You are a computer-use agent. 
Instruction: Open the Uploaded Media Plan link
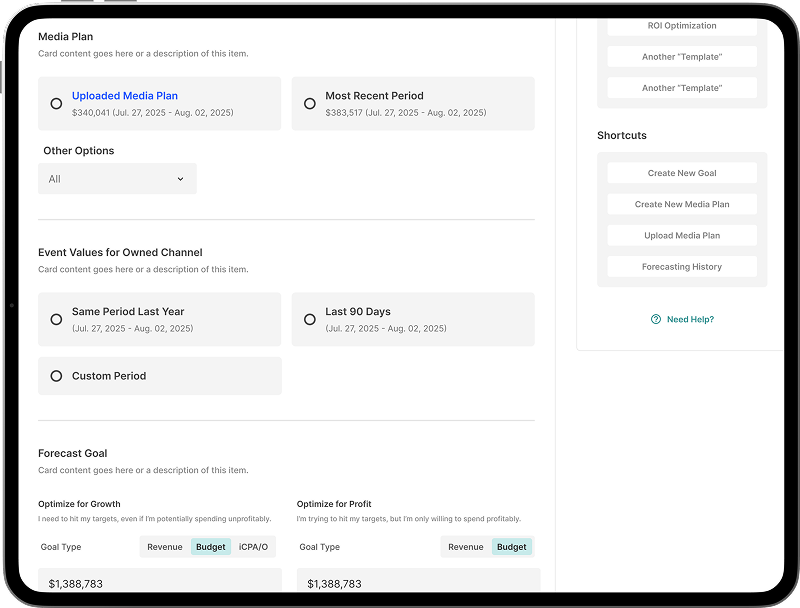125,96
